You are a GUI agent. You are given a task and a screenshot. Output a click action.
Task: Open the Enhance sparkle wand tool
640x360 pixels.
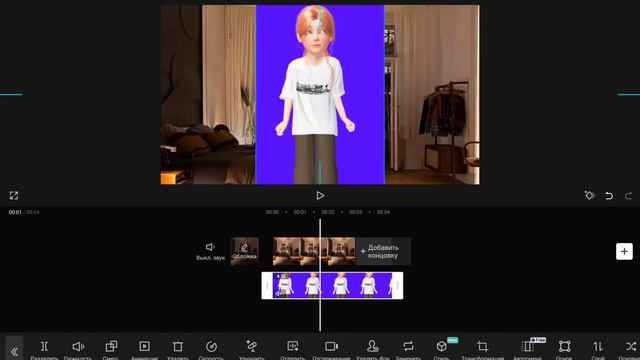coord(251,349)
